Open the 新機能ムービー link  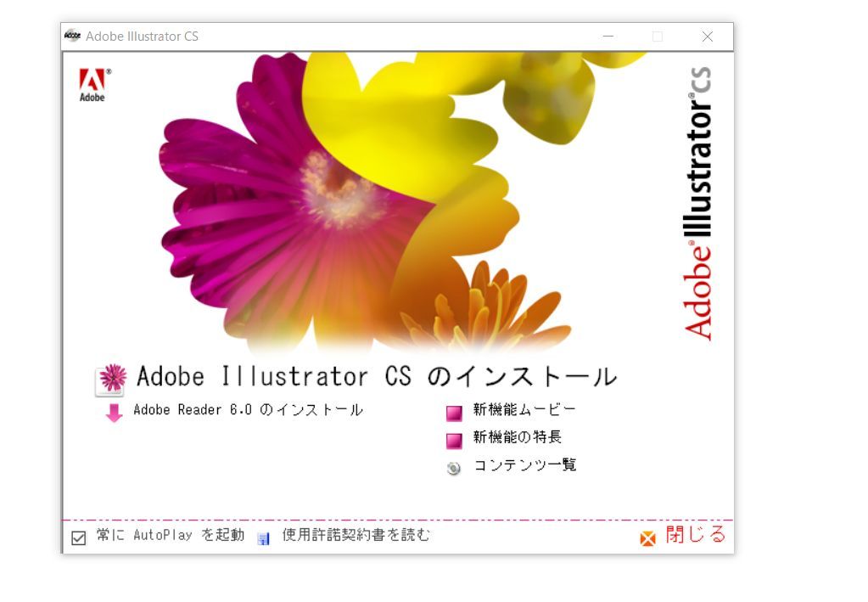point(524,409)
